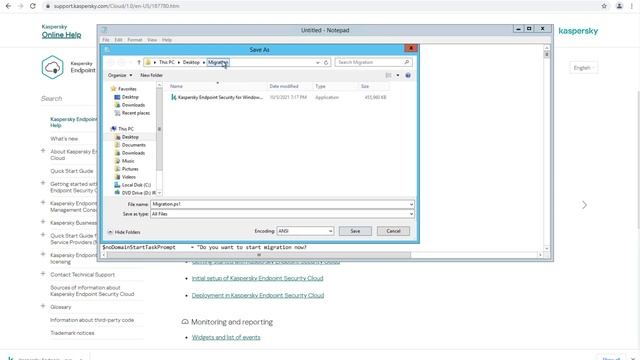Refresh the Save As folder view

pos(326,62)
